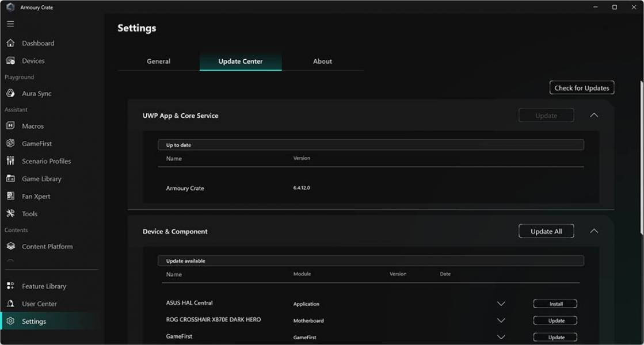
Task: Open the Tools page
Action: (x=29, y=214)
